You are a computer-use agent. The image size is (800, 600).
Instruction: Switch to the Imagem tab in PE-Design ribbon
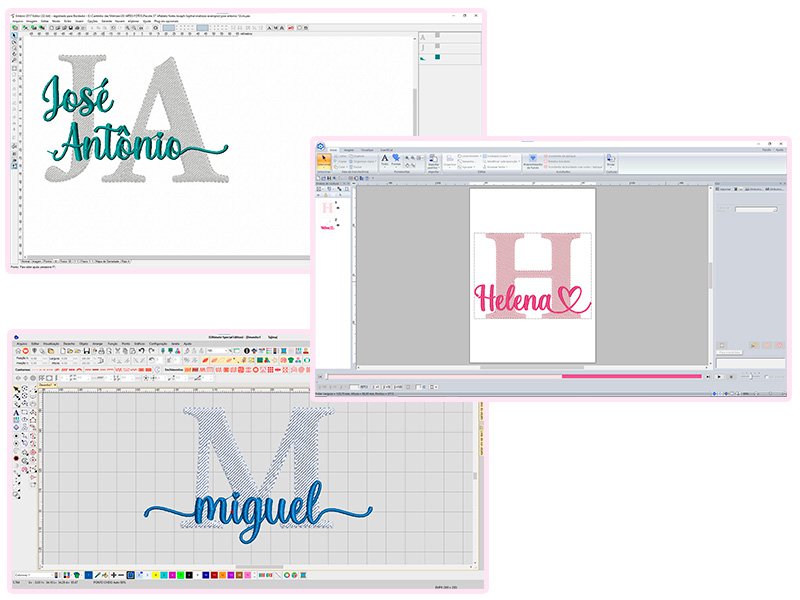pyautogui.click(x=348, y=150)
